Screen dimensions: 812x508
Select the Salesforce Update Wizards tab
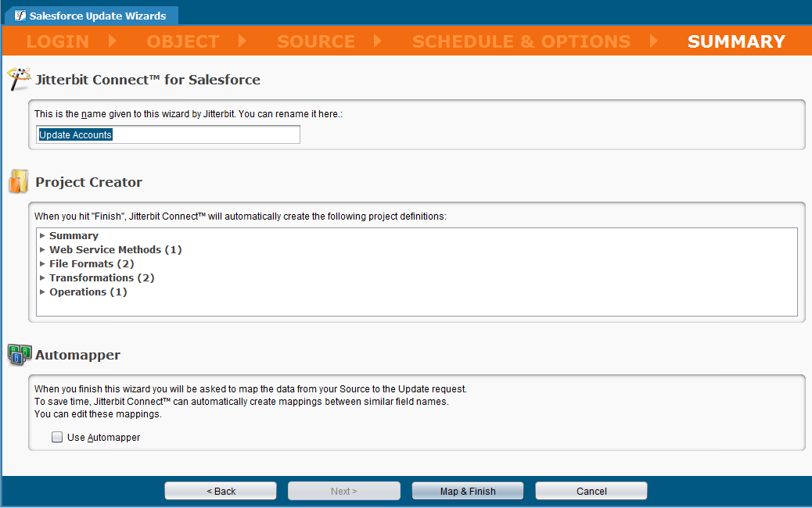click(97, 16)
